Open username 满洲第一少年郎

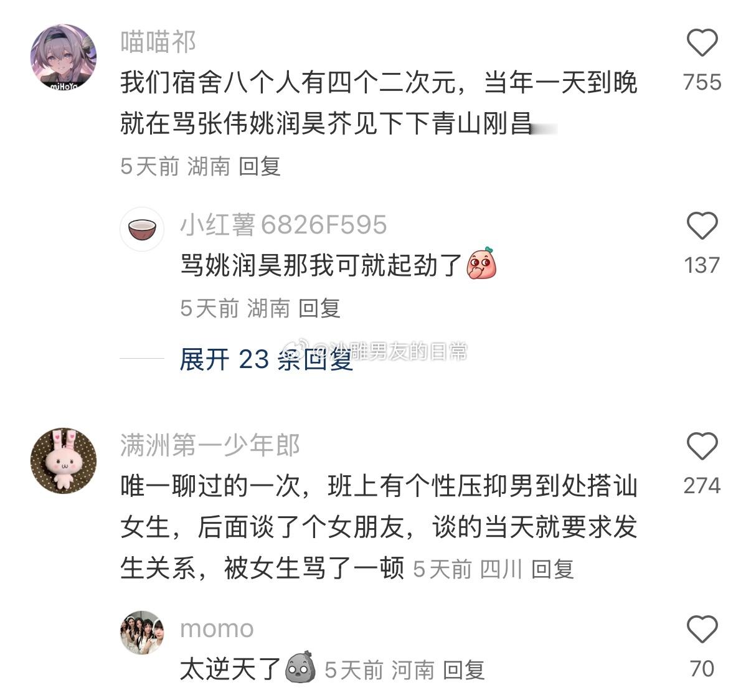pyautogui.click(x=210, y=445)
